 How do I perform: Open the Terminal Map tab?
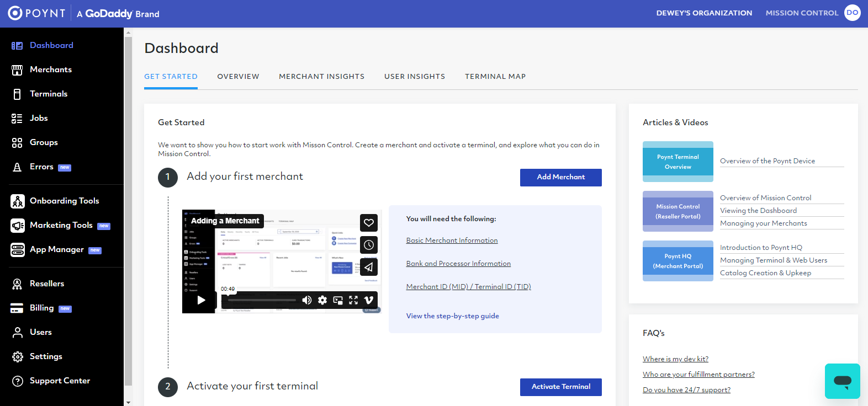495,77
